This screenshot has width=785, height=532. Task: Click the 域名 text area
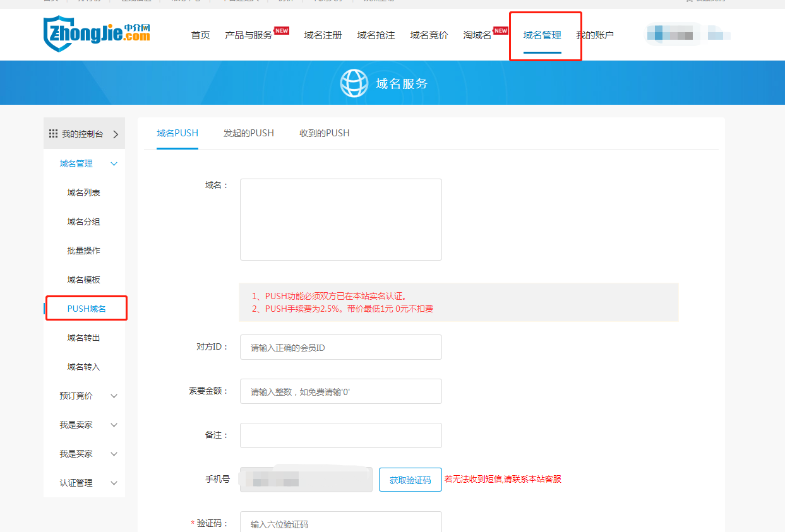(340, 219)
